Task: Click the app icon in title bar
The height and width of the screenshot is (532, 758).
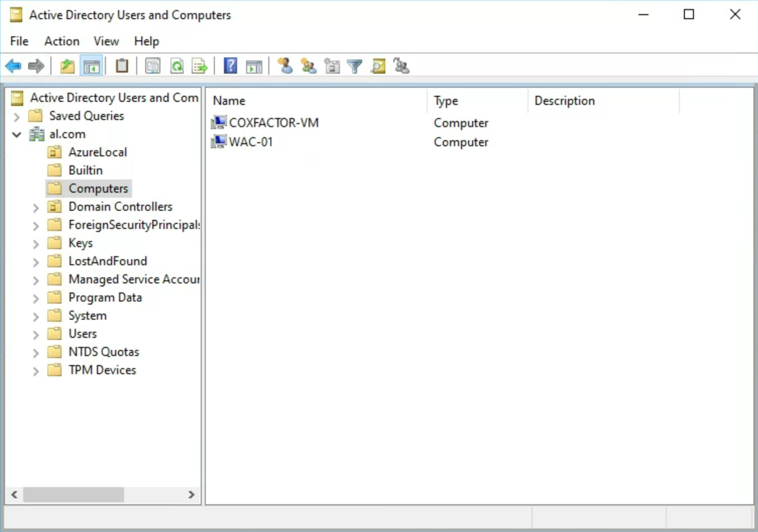Action: point(16,15)
